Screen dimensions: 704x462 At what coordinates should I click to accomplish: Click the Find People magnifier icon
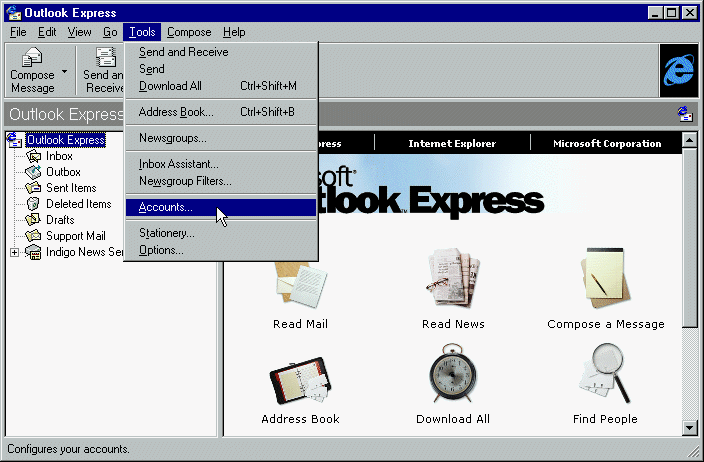pyautogui.click(x=604, y=373)
